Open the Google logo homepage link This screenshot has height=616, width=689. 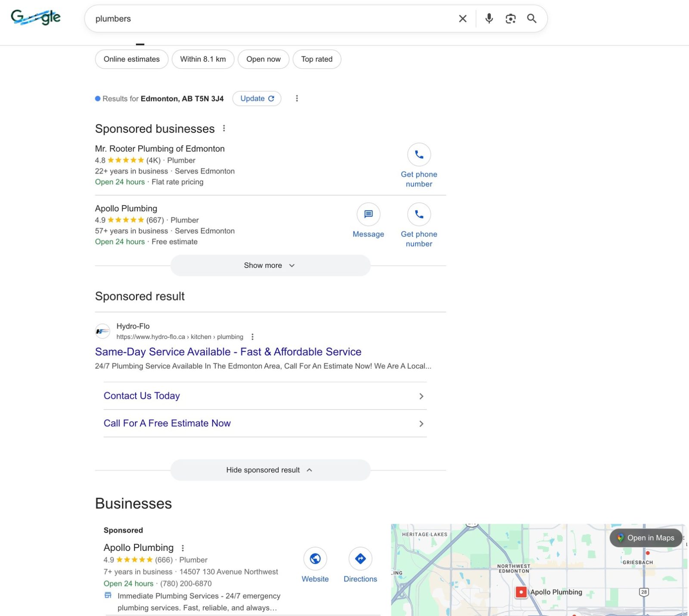coord(35,18)
